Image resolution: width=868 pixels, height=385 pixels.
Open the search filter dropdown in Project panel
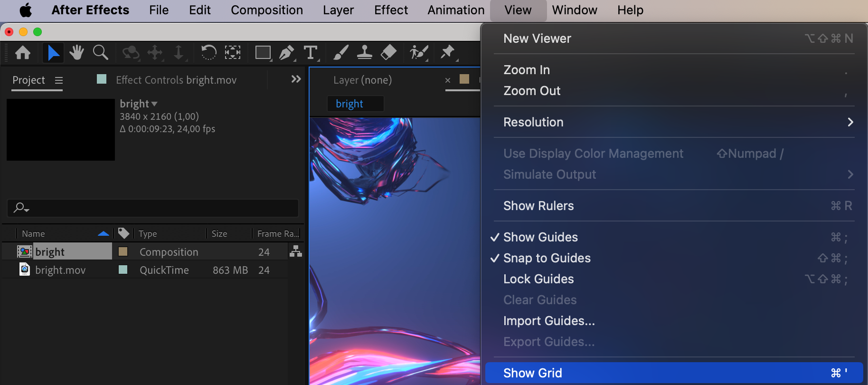point(22,208)
